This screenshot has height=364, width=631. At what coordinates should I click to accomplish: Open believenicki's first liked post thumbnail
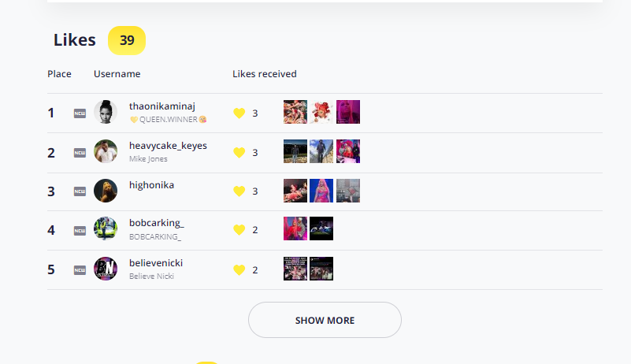[295, 269]
